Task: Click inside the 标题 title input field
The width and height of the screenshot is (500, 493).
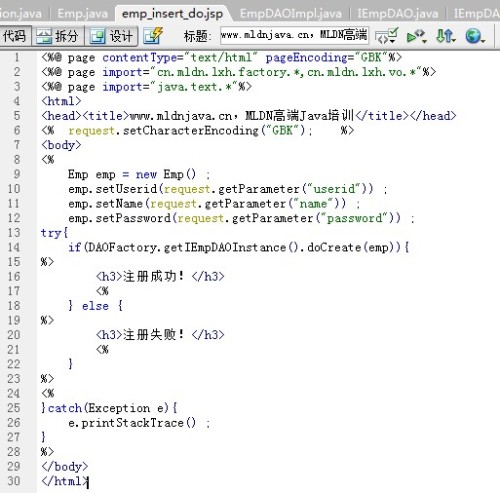Action: coord(294,35)
